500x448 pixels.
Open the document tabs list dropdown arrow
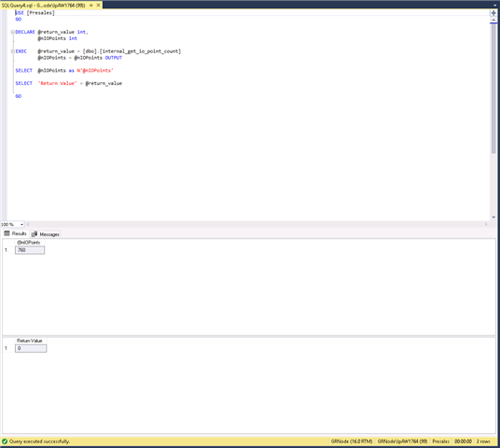click(495, 5)
